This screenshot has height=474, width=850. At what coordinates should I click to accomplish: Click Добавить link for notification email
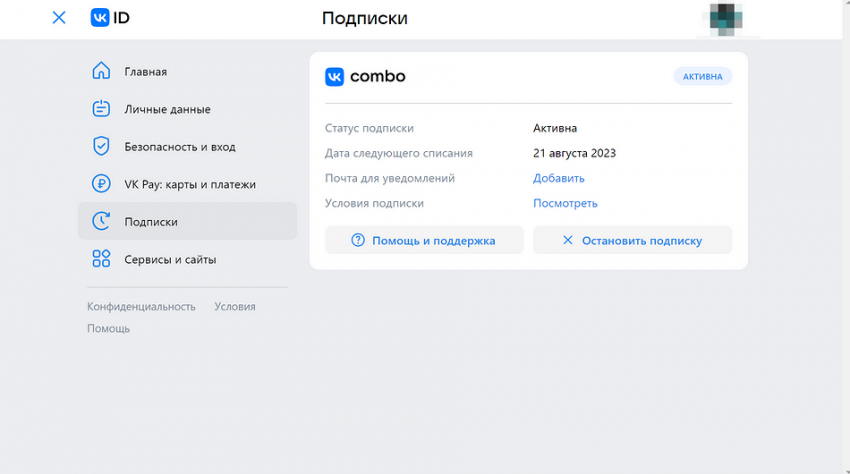[x=559, y=178]
